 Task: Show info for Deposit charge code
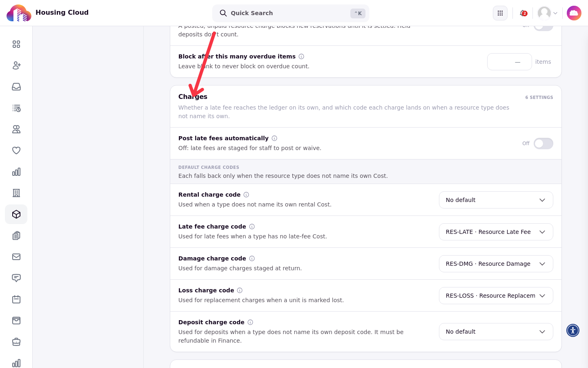(250, 322)
